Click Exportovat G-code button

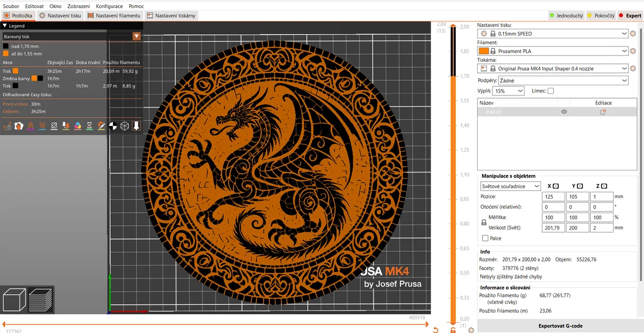(560, 326)
